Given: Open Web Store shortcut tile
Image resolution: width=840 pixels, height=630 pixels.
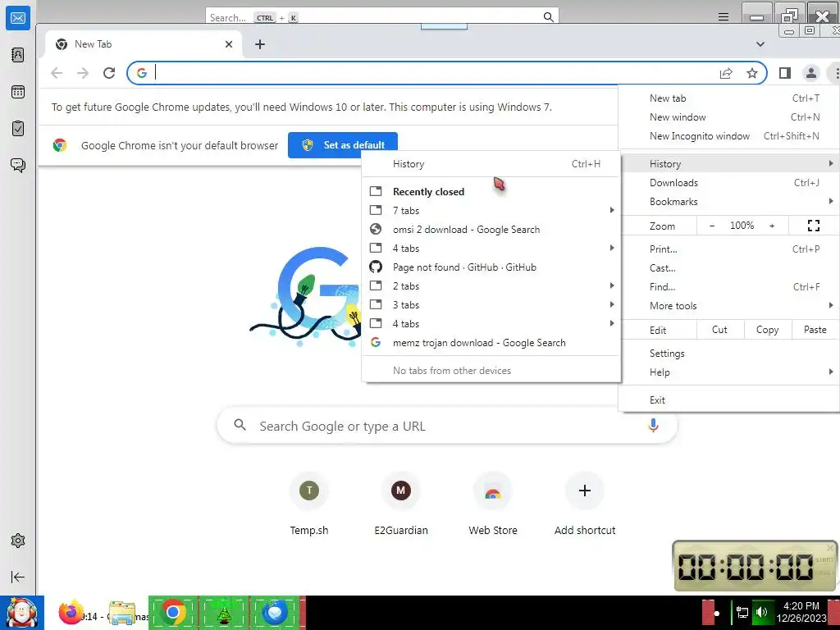Looking at the screenshot, I should [493, 505].
